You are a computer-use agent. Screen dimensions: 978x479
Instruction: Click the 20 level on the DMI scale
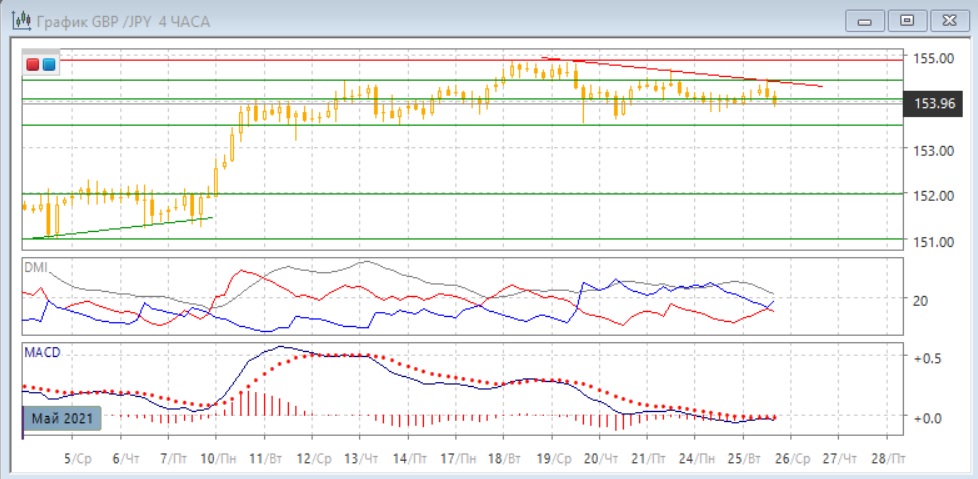(x=920, y=300)
